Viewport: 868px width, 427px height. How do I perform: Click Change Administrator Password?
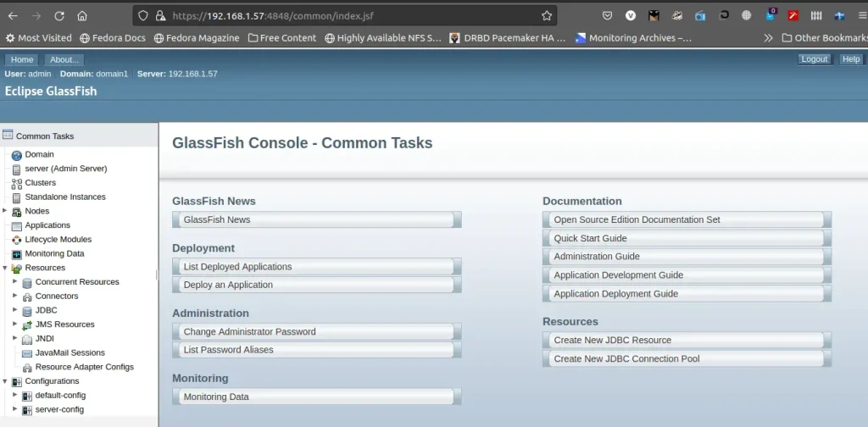(317, 332)
